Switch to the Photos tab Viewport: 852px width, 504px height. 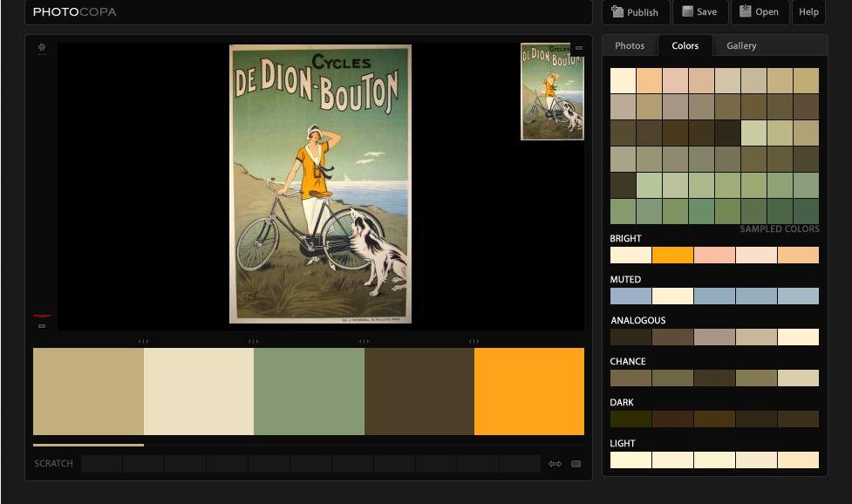coord(630,45)
